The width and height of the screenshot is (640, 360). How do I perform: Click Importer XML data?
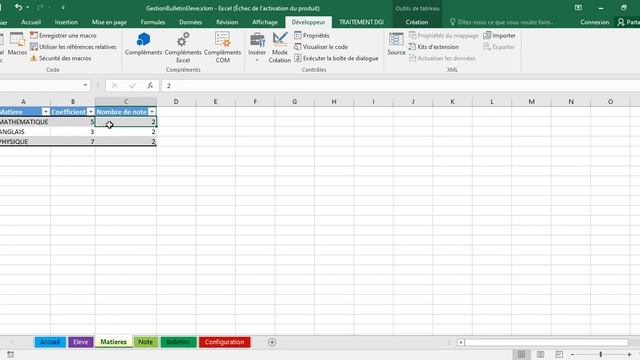click(499, 36)
